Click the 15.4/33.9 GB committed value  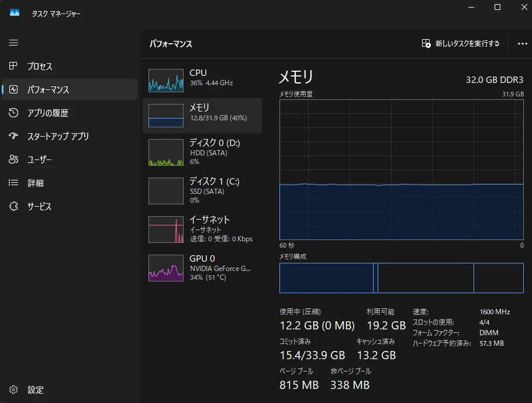click(x=313, y=355)
